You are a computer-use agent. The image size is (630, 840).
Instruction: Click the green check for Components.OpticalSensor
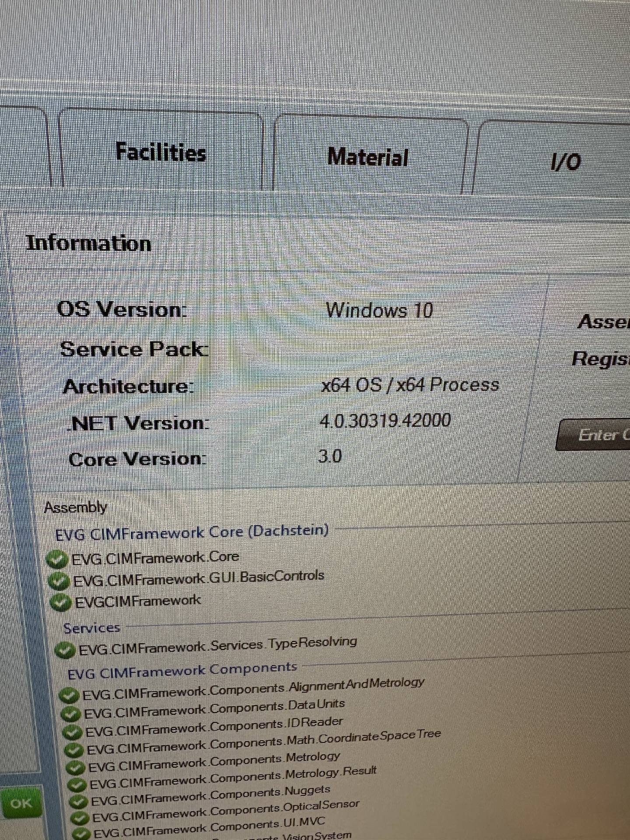(x=80, y=819)
